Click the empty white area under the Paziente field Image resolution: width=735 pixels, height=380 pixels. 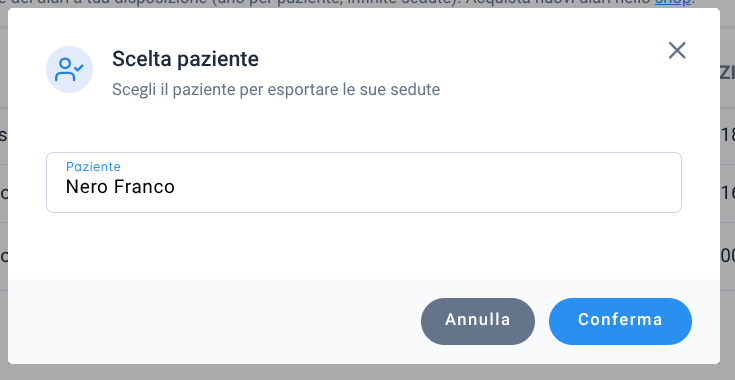coord(364,246)
